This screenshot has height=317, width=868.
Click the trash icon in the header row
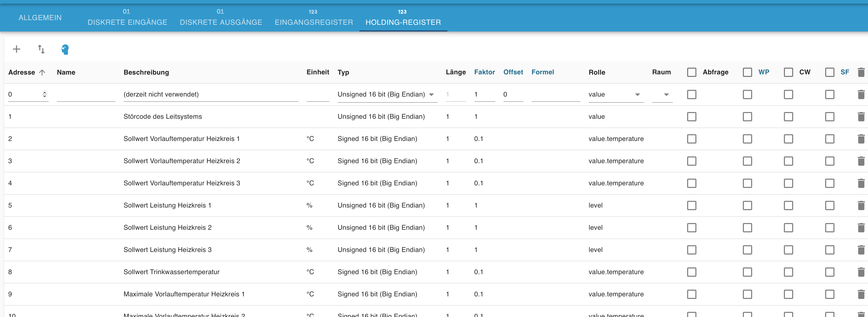point(861,72)
